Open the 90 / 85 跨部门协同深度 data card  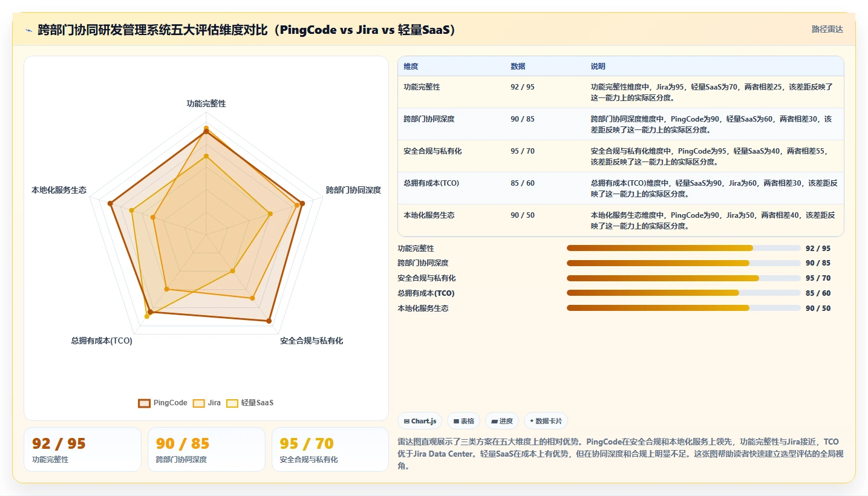click(x=206, y=449)
